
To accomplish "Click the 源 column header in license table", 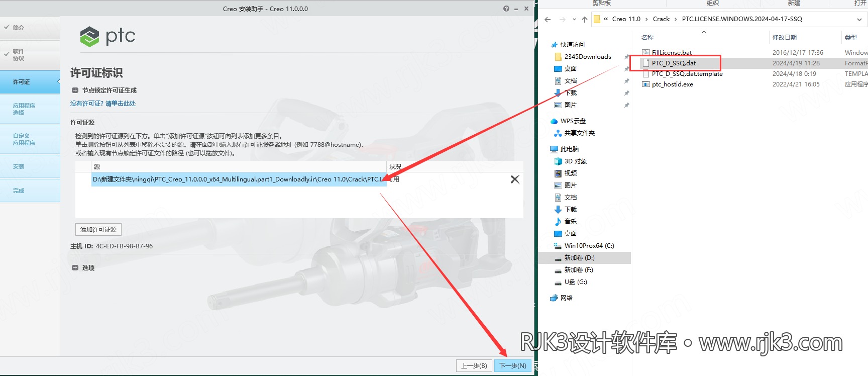I will coord(239,167).
